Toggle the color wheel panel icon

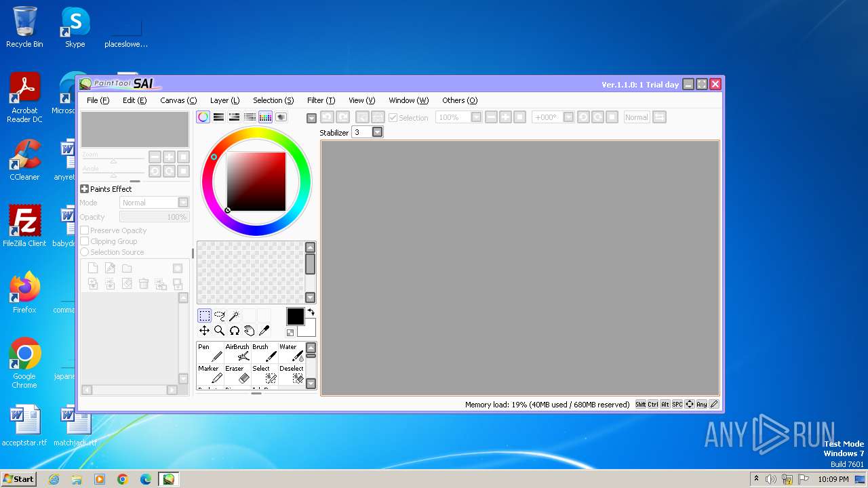coord(203,117)
